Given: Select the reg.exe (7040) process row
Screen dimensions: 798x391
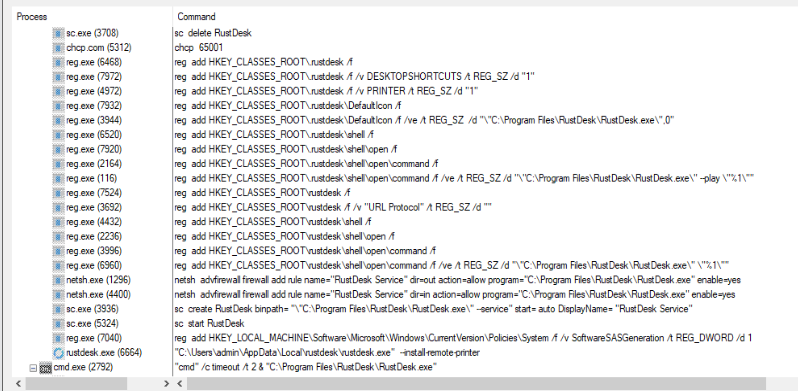Looking at the screenshot, I should coord(92,338).
